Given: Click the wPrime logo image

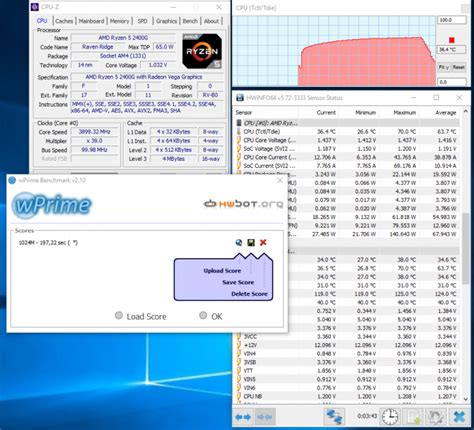Looking at the screenshot, I should tap(51, 205).
